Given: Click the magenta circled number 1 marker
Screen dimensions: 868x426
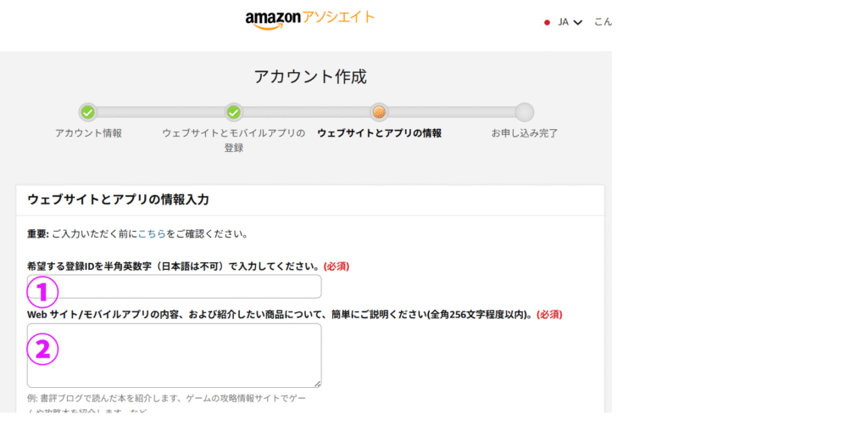Looking at the screenshot, I should pos(43,293).
